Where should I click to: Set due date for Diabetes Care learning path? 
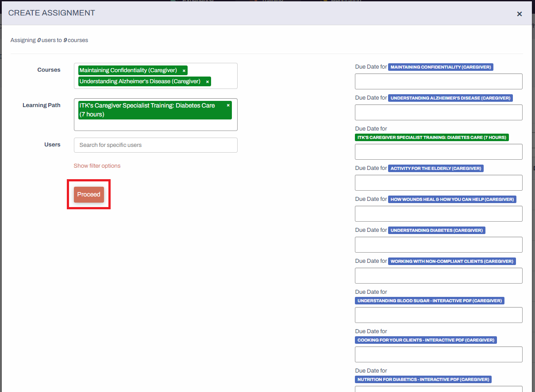(438, 151)
